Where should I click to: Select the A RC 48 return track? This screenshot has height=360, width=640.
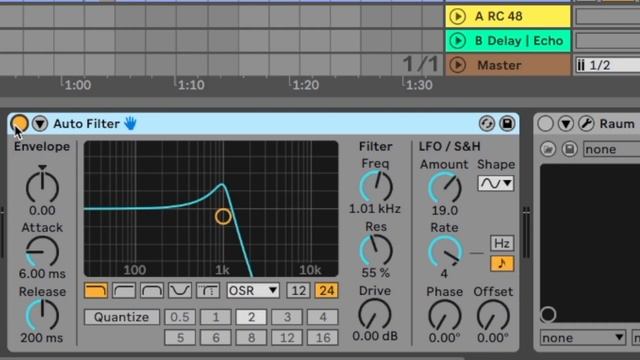508,16
